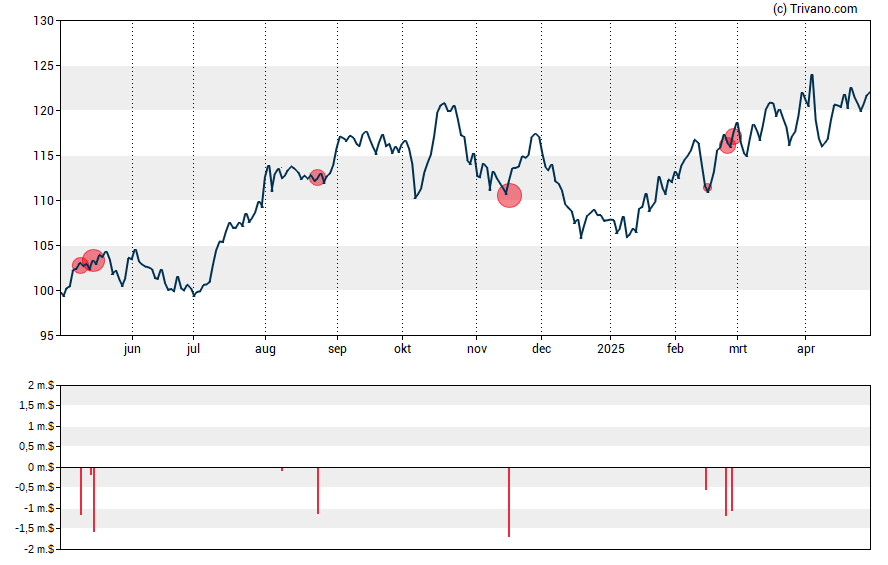Click the 125 price axis label

(44, 66)
